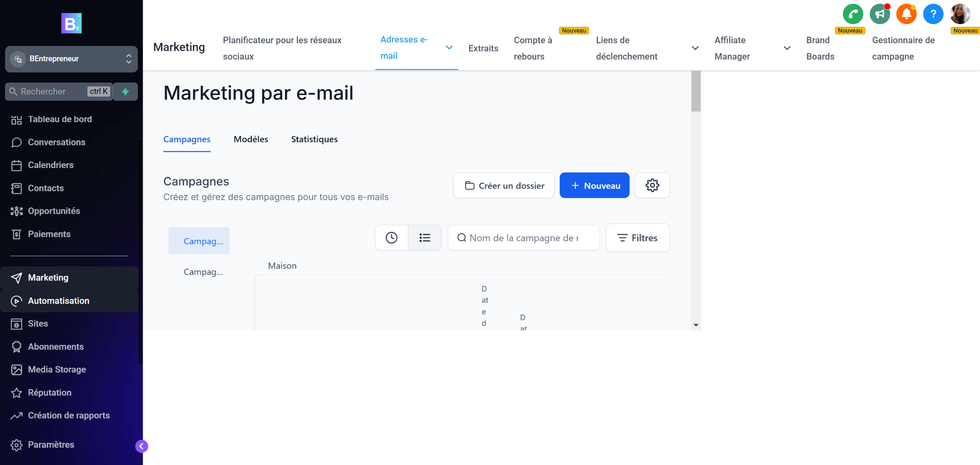Switch to clock schedule view
980x465 pixels.
click(391, 238)
